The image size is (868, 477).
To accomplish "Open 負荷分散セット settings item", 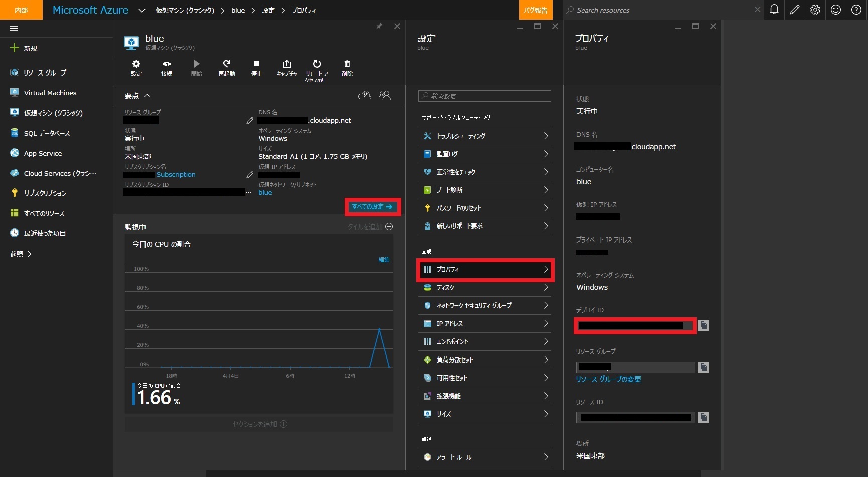I will 485,360.
